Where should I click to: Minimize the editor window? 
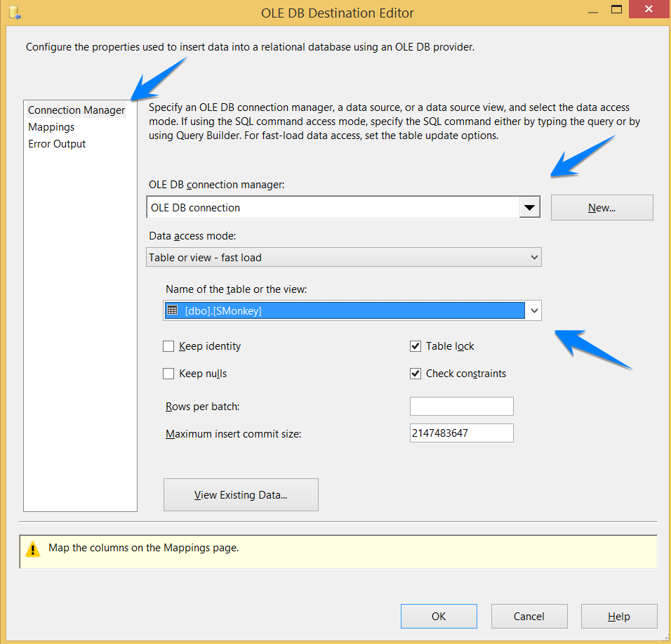pyautogui.click(x=592, y=13)
